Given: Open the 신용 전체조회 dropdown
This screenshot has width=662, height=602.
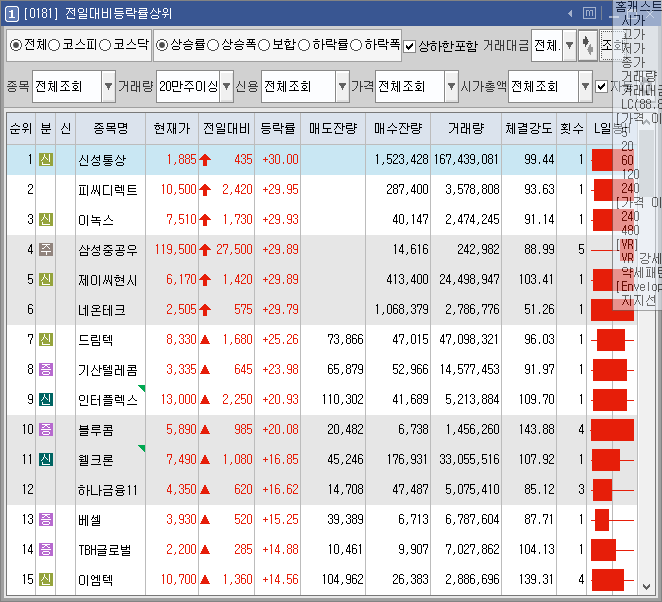Looking at the screenshot, I should point(342,87).
